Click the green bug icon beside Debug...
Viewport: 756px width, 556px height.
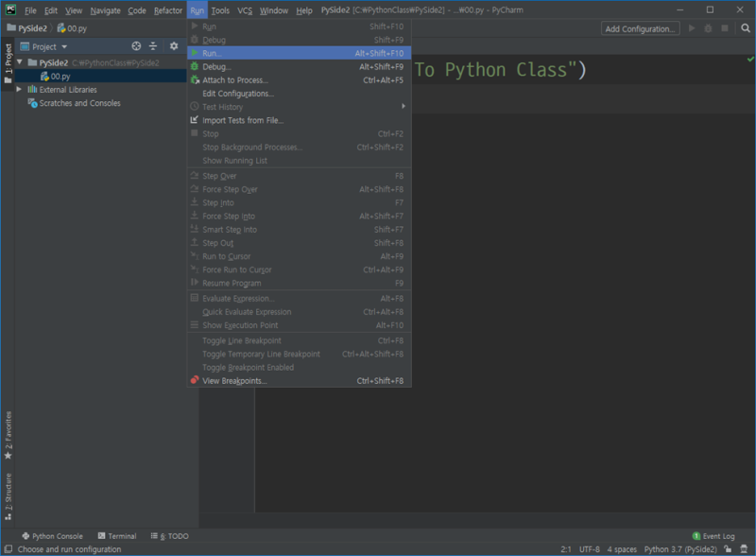pos(195,67)
